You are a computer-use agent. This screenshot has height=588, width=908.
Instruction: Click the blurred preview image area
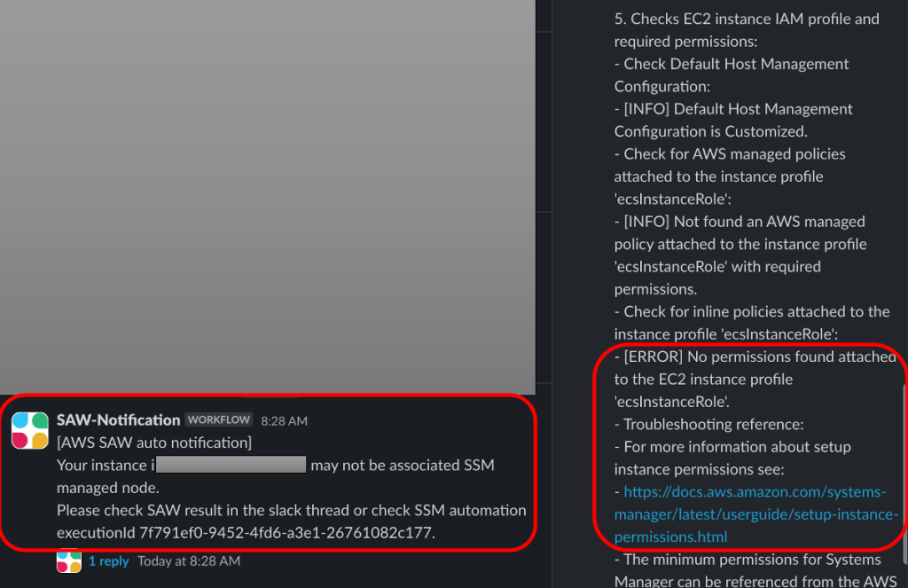266,195
